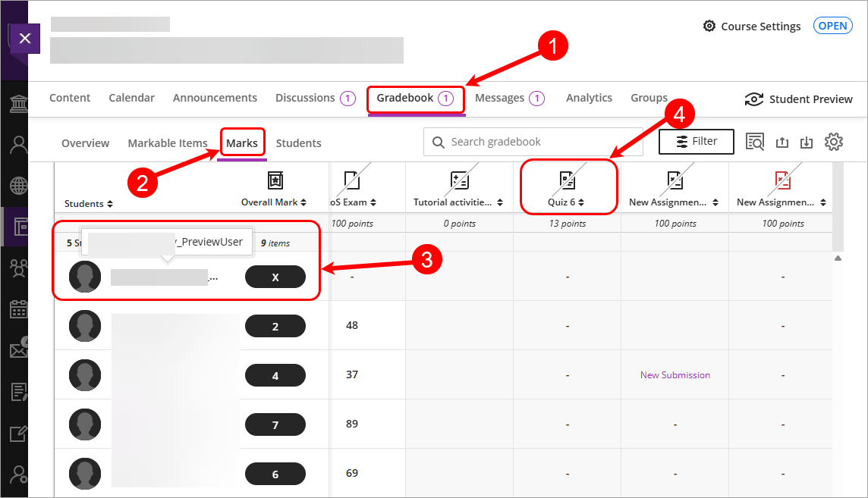Screen dimensions: 868x498
Task: Switch to the Markable Items tab
Action: pyautogui.click(x=168, y=143)
